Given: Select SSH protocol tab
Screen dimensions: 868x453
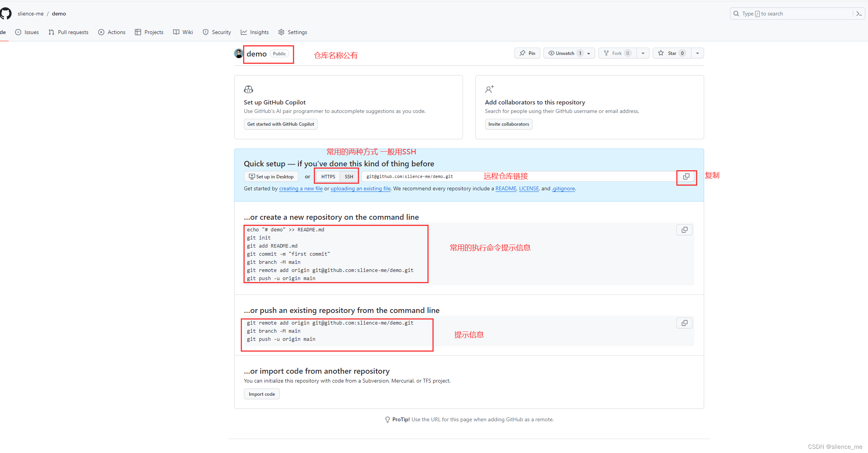Looking at the screenshot, I should [x=349, y=176].
